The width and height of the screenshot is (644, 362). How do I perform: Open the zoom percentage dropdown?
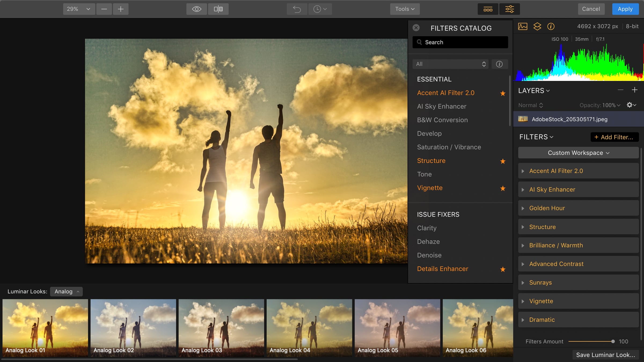coord(79,9)
